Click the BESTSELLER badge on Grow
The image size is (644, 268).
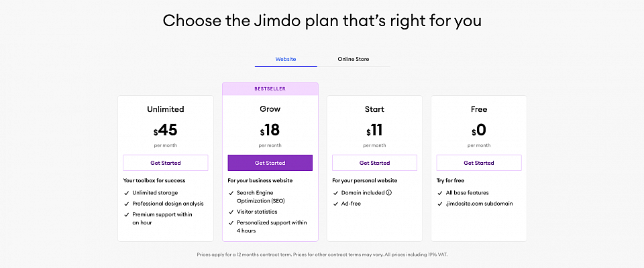[x=270, y=88]
